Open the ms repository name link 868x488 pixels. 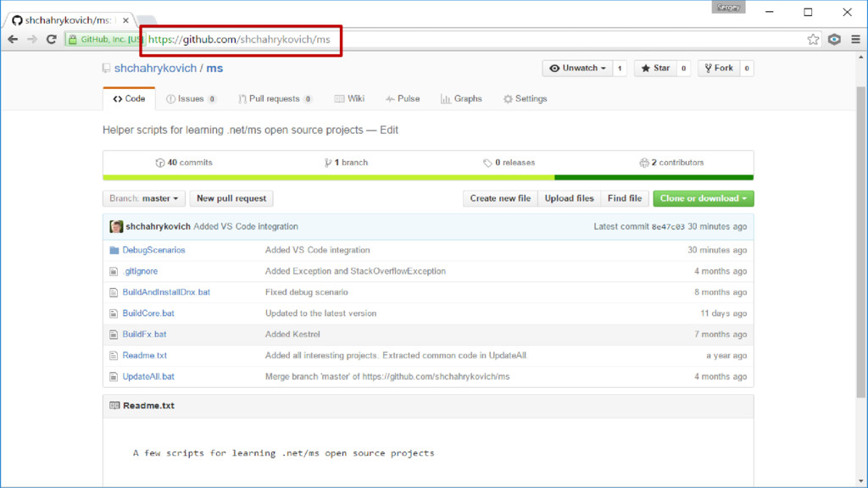[214, 68]
